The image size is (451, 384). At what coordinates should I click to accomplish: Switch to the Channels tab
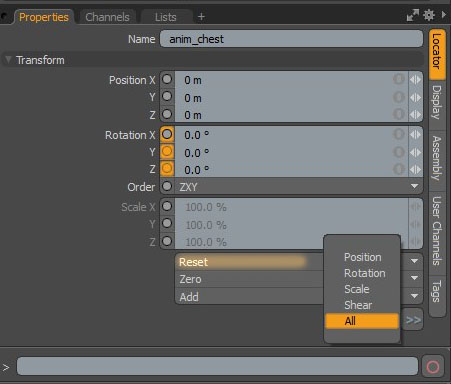pos(107,17)
